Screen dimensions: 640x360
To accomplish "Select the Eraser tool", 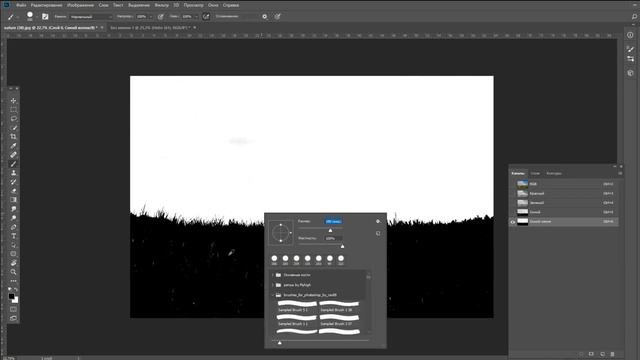I will 13,191.
